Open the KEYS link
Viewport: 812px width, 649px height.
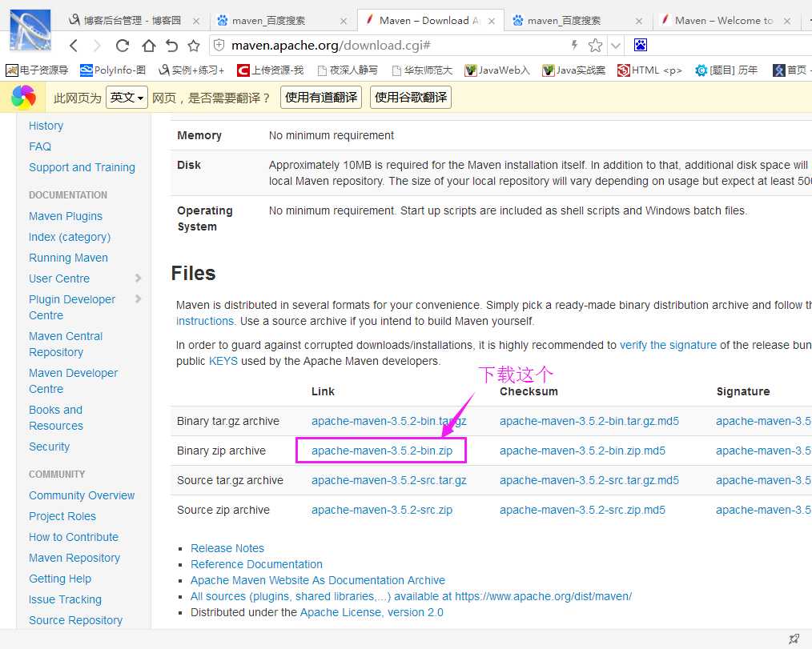click(223, 361)
